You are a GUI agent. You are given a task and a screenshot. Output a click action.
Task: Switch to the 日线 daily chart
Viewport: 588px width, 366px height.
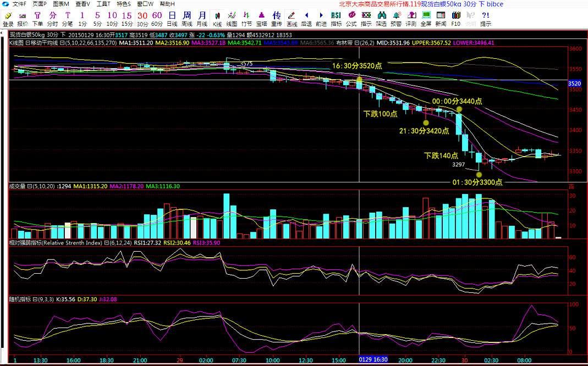(x=172, y=19)
